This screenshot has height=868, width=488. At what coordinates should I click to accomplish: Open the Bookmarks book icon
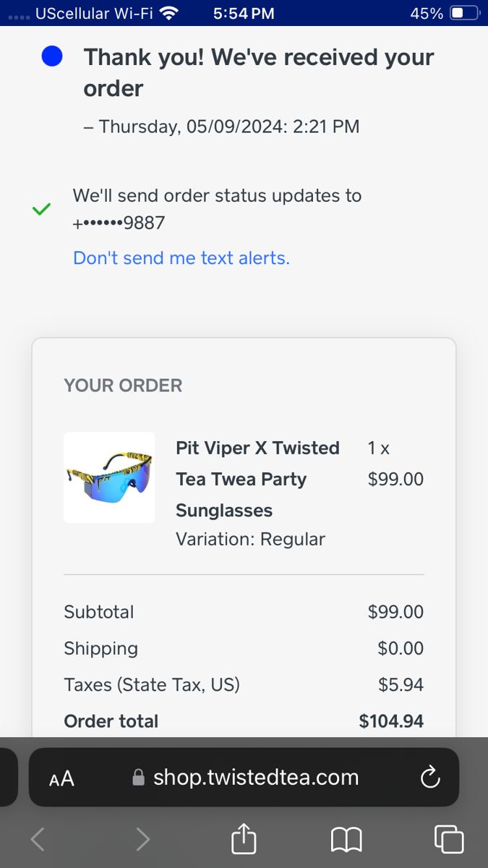point(346,840)
